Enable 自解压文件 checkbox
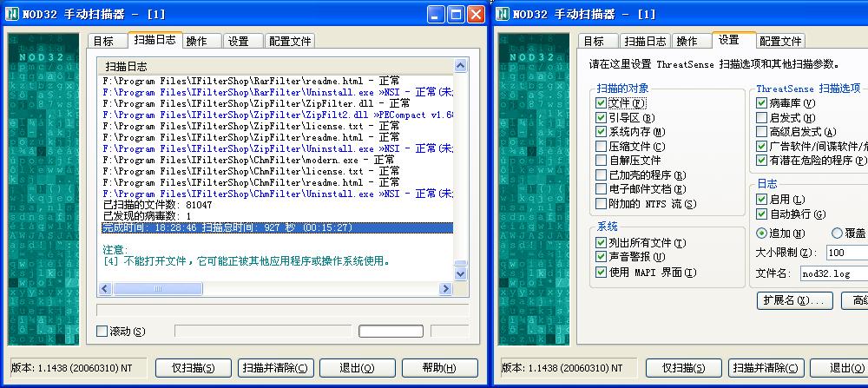The width and height of the screenshot is (868, 388). (x=601, y=161)
